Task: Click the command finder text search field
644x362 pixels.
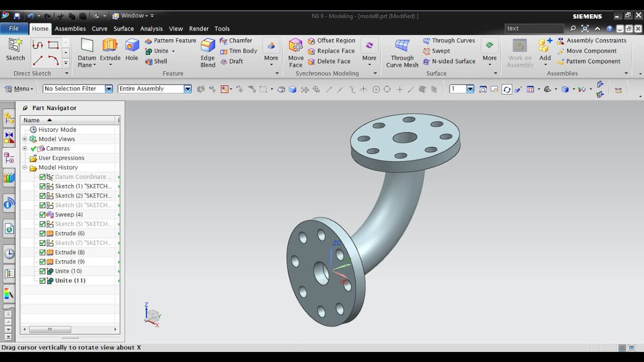Action: pos(534,28)
